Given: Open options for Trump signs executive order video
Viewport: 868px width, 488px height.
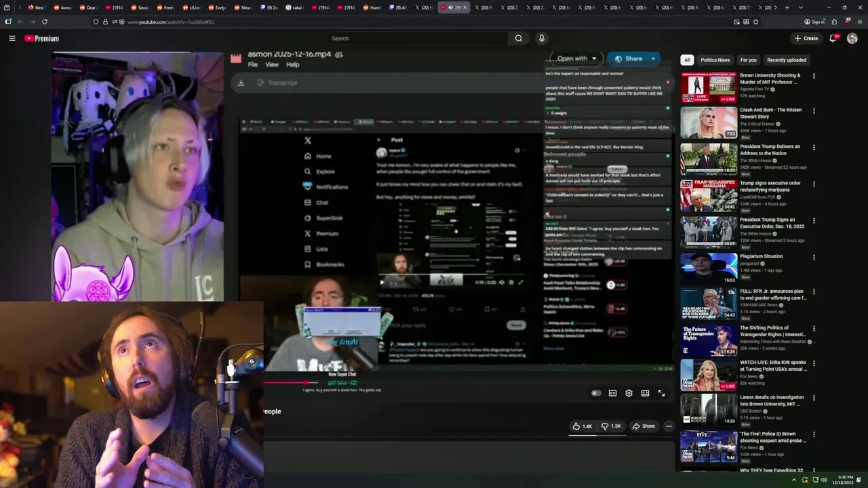Looking at the screenshot, I should coord(814,184).
